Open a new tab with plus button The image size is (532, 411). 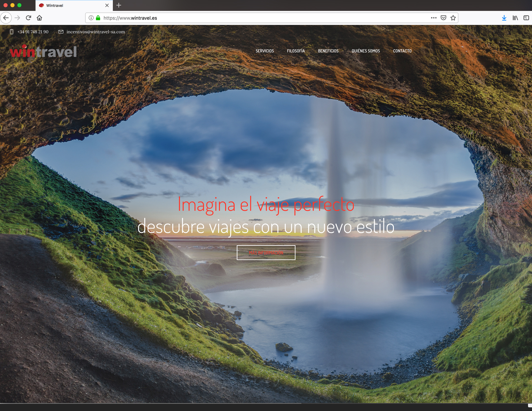tap(119, 5)
